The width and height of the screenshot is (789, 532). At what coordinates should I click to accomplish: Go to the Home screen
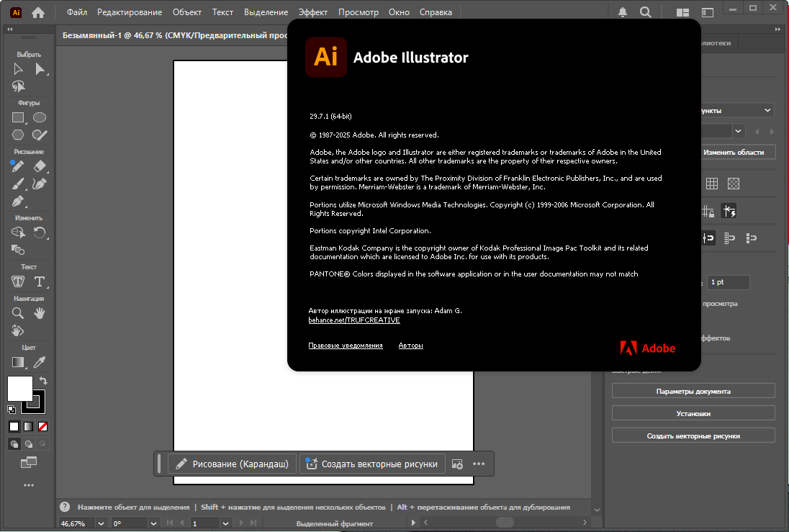[38, 12]
